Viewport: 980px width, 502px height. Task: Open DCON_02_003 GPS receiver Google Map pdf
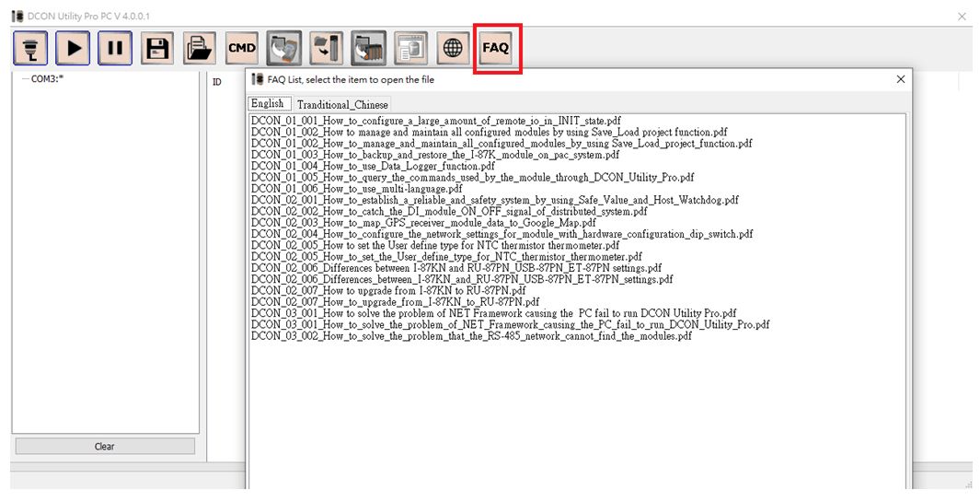click(x=424, y=223)
